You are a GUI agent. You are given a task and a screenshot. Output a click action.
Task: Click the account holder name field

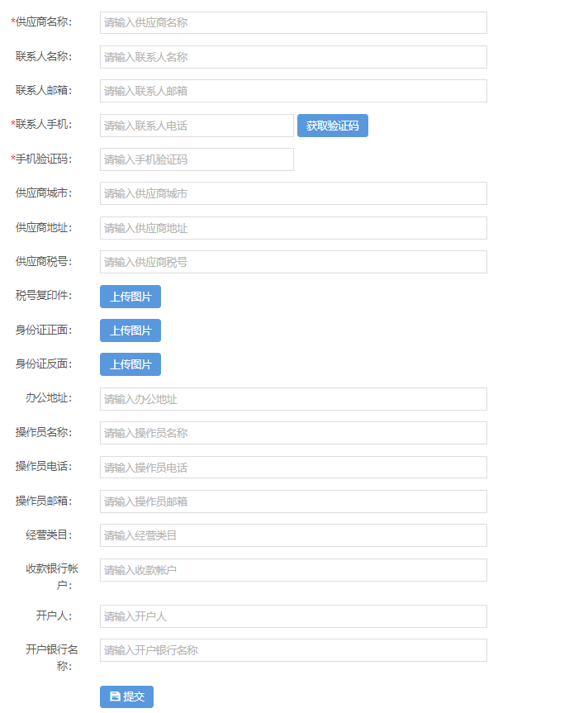coord(293,616)
